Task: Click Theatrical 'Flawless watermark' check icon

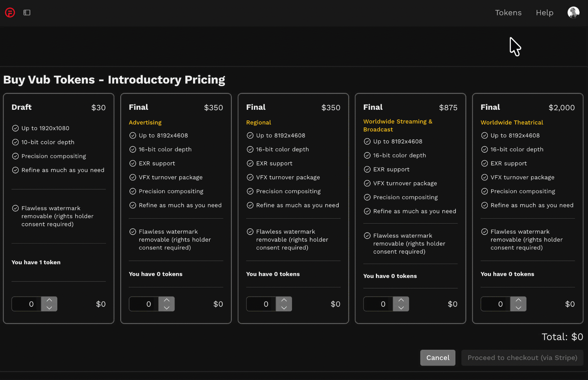Action: [485, 232]
